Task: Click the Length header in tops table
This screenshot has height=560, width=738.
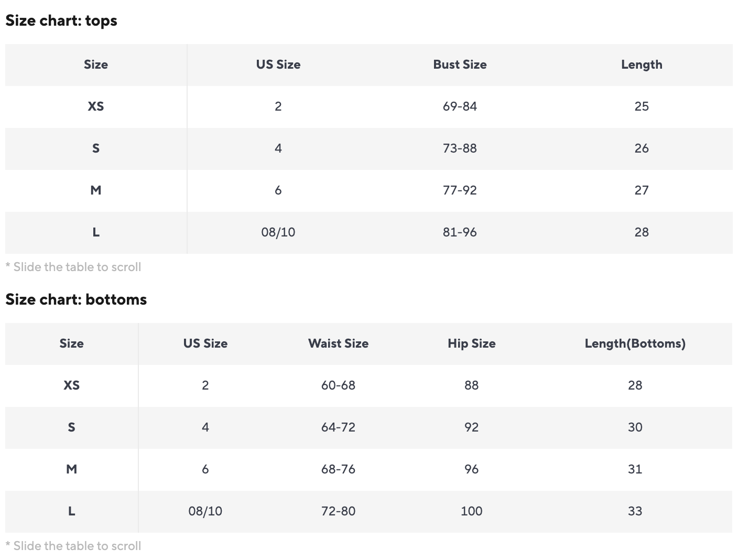Action: 642,64
